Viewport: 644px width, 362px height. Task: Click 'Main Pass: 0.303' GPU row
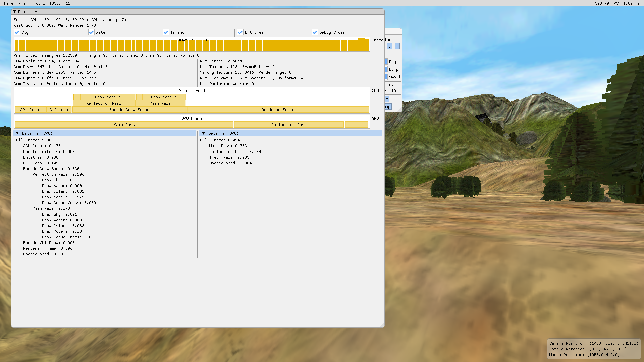(x=228, y=146)
